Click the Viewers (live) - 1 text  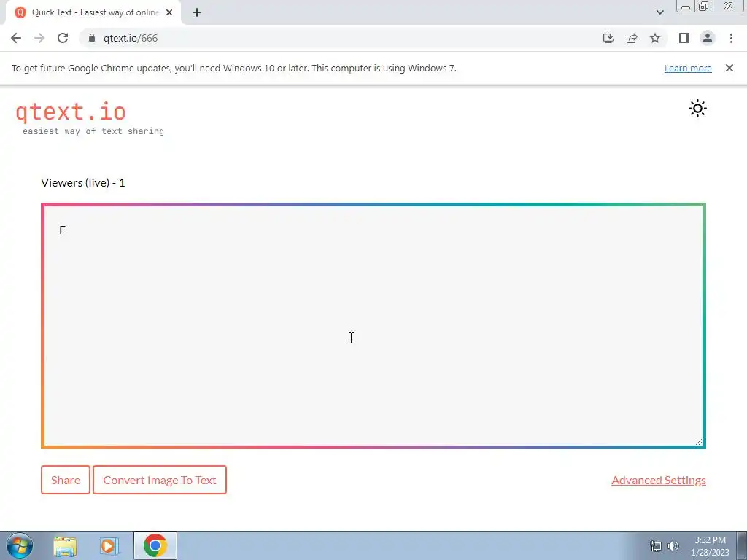click(83, 183)
